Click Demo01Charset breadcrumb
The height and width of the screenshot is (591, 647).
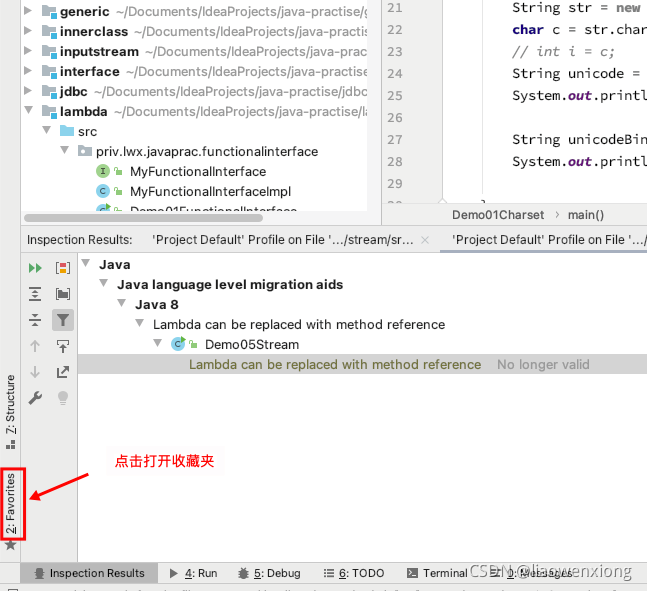point(498,215)
